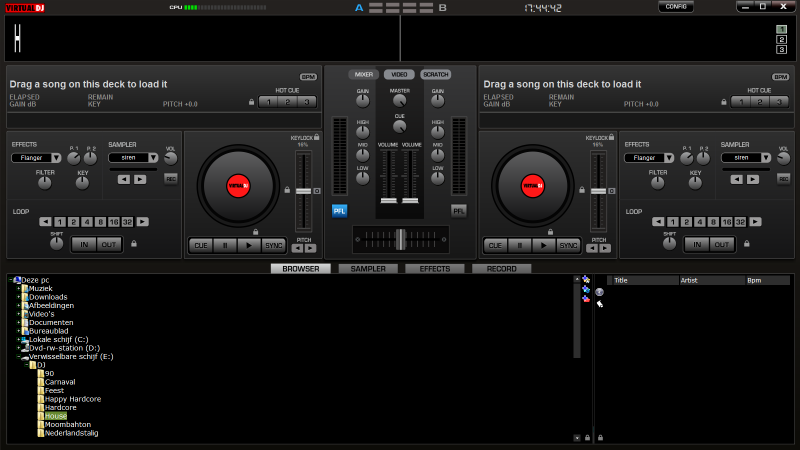Screen dimensions: 800x450
Task: Play left deck sampler sample
Action: (140, 179)
